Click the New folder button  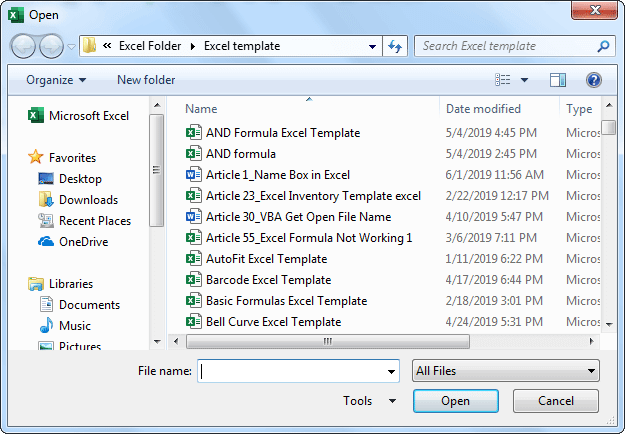pyautogui.click(x=146, y=80)
